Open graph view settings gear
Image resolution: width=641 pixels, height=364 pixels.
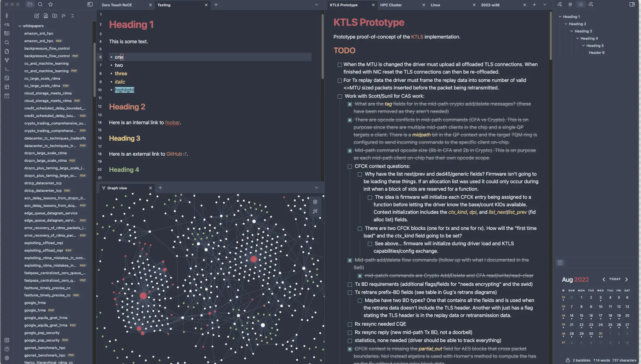[315, 202]
